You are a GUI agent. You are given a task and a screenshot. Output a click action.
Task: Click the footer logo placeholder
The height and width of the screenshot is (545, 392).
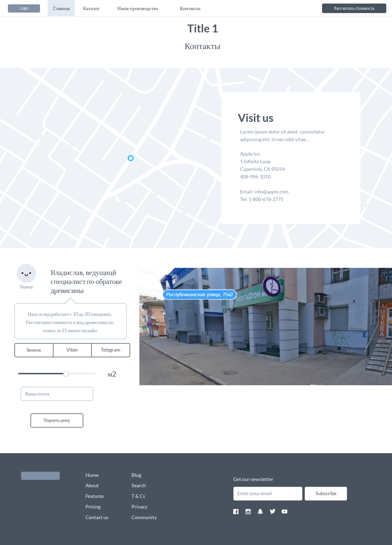[x=40, y=476]
